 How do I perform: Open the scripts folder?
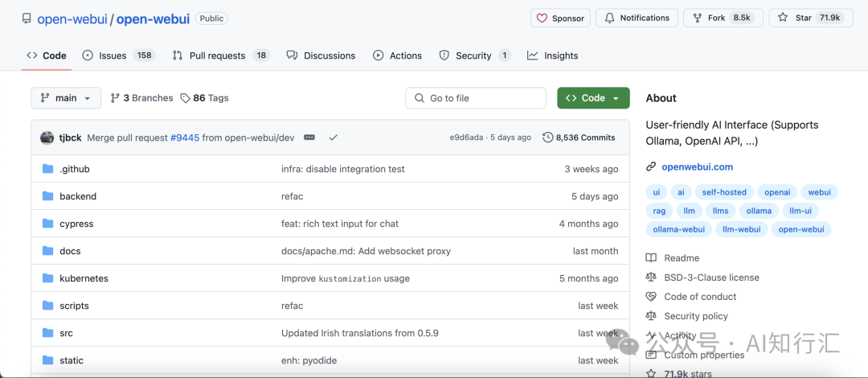coord(74,306)
